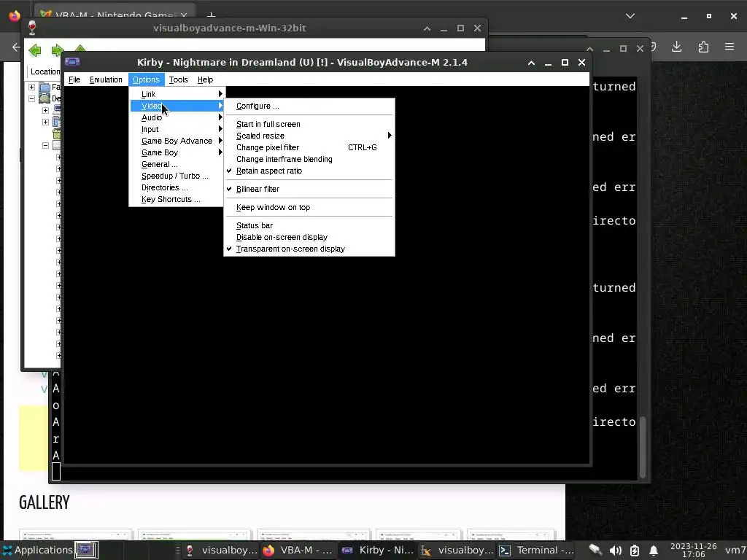Viewport: 747px width, 560px height.
Task: Click the terminal window scrollbar handle
Action: pos(642,447)
